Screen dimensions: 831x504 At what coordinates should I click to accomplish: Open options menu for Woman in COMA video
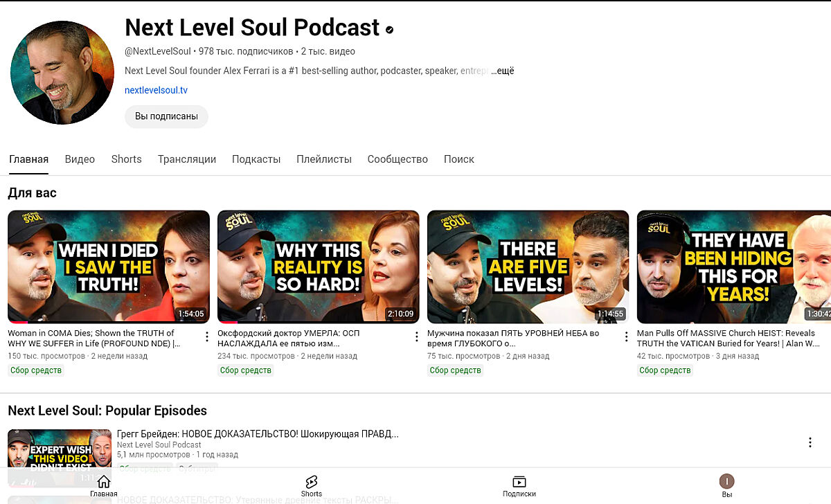206,337
